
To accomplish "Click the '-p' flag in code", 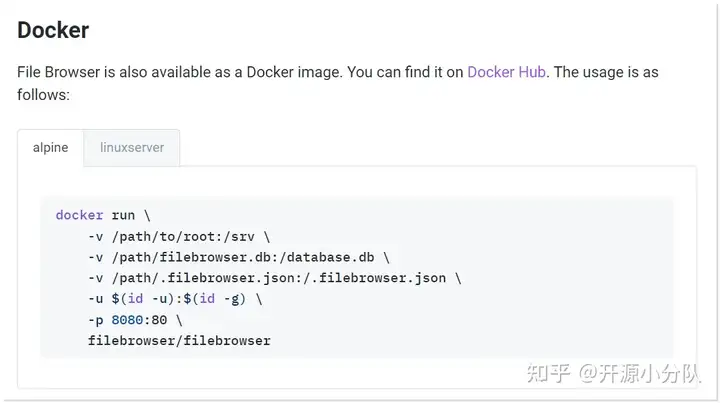I will click(96, 320).
